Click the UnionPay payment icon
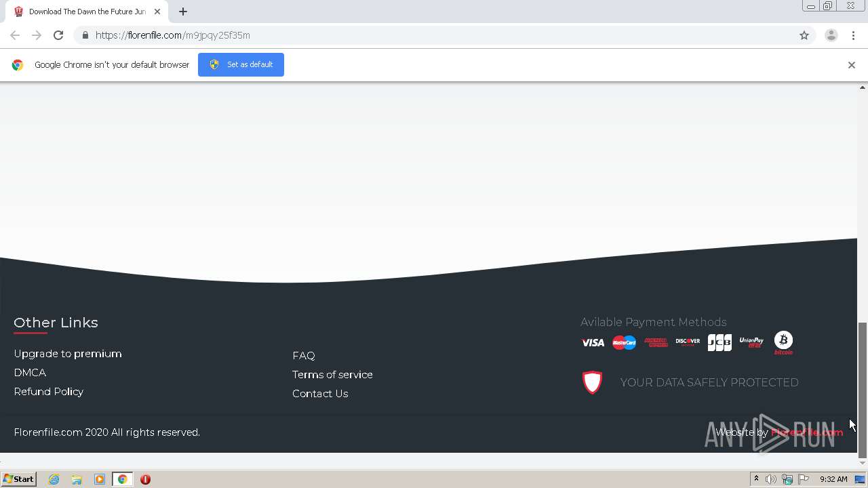Viewport: 868px width, 488px height. click(x=751, y=342)
